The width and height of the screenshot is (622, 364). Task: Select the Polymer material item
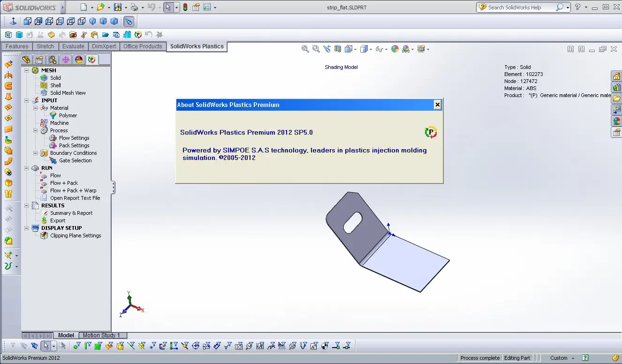click(68, 115)
